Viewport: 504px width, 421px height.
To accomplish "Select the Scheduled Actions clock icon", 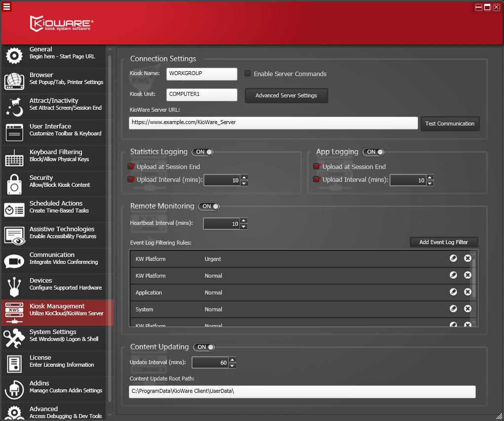I will (14, 210).
